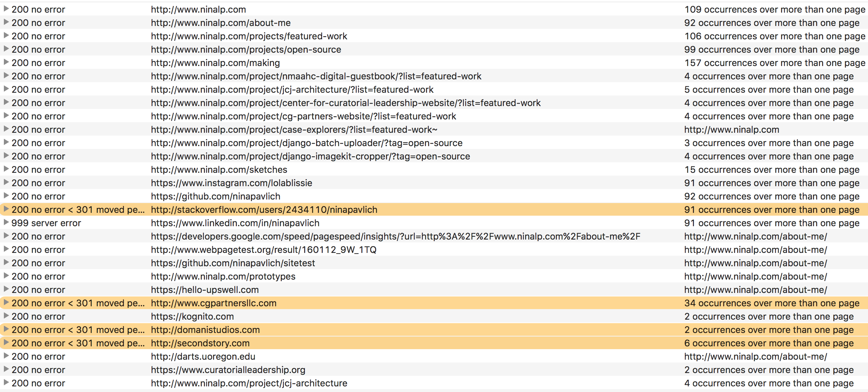Click '5 occurrences over more than one page'

[769, 90]
